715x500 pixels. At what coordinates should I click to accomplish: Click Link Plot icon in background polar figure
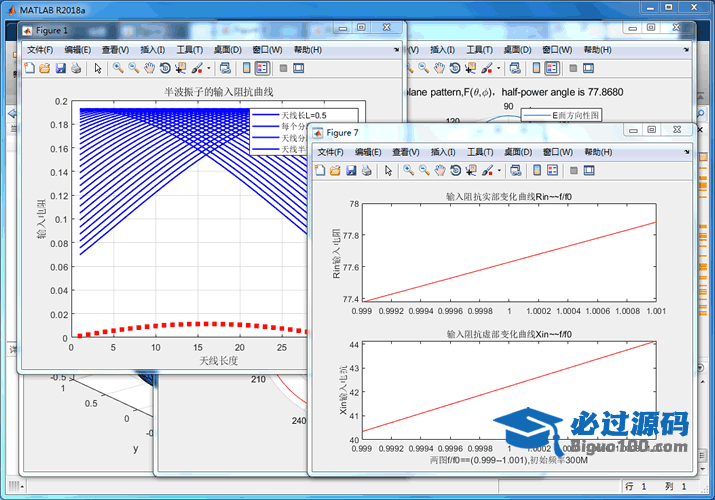point(515,68)
